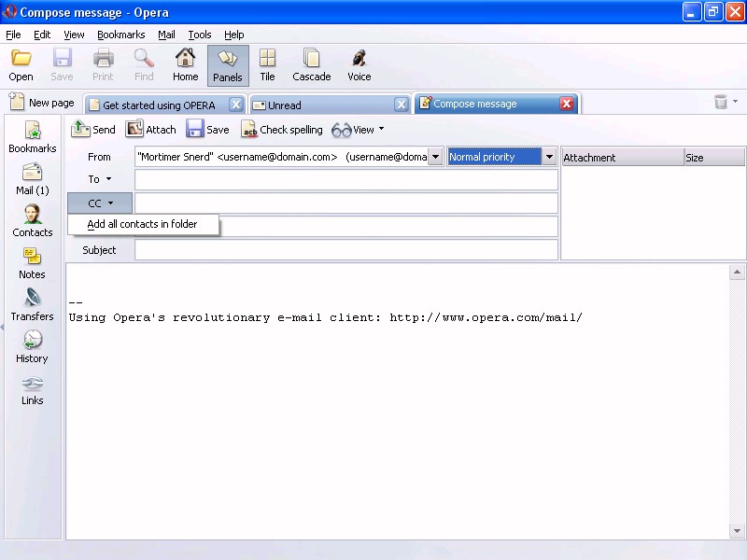The width and height of the screenshot is (747, 560).
Task: Click into the To address field
Action: [x=346, y=180]
